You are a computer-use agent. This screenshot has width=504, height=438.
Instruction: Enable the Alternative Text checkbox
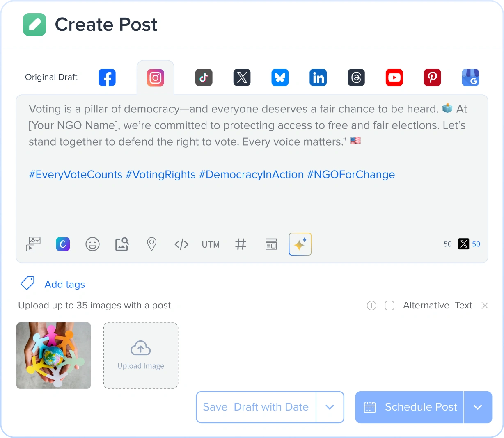(x=389, y=306)
